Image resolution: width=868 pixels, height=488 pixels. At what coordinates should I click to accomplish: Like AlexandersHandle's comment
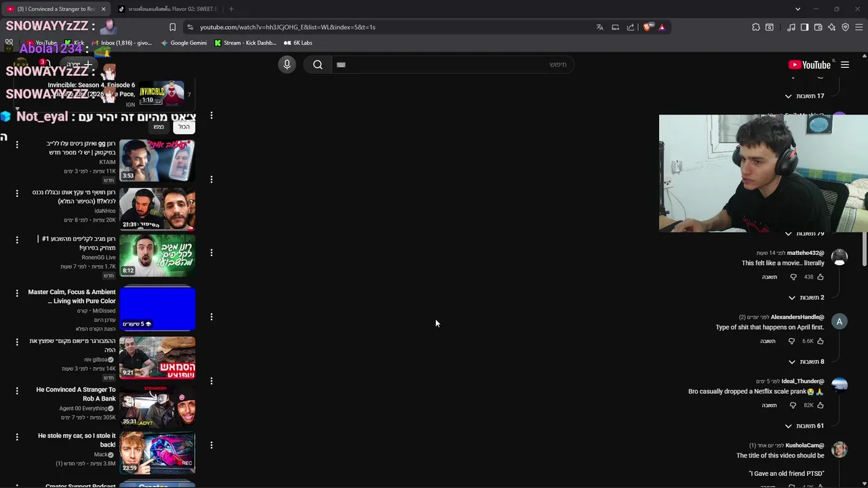click(x=821, y=341)
